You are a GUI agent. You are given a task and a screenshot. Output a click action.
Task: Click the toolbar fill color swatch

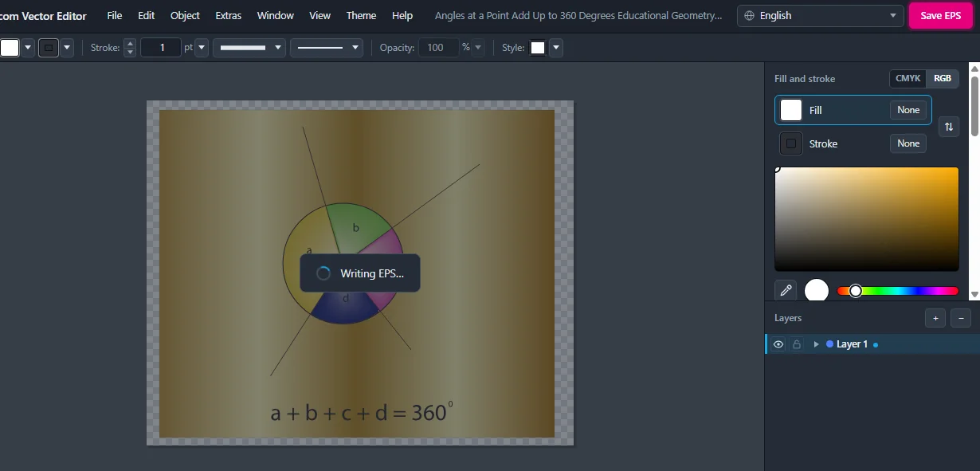tap(10, 48)
